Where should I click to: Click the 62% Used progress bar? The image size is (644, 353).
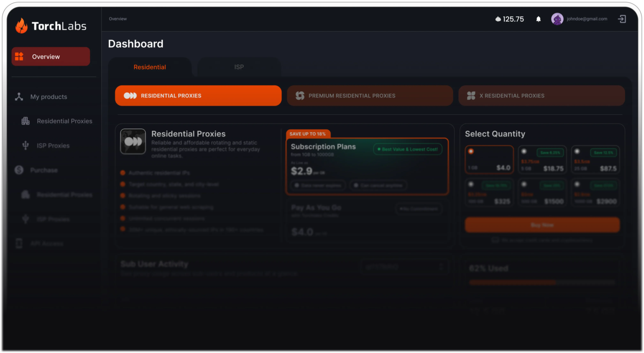542,283
